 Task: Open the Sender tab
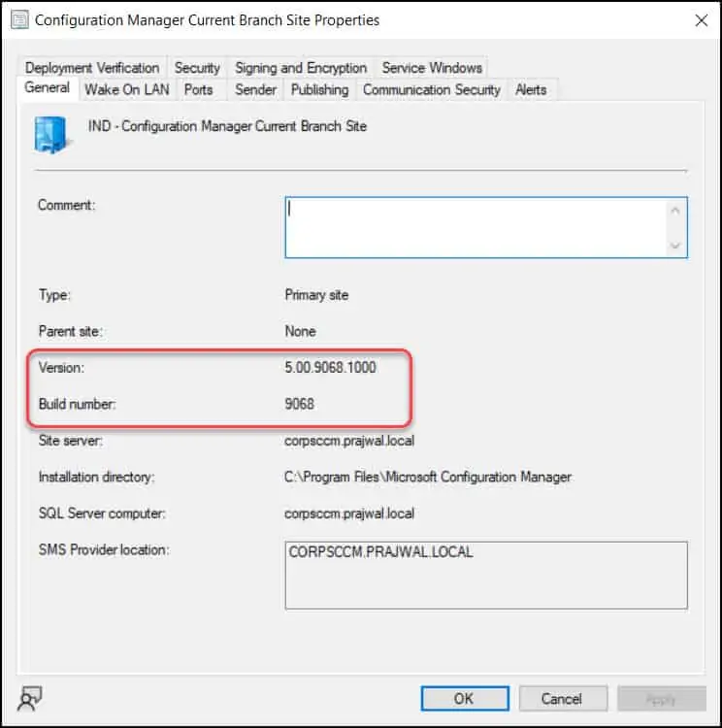point(255,89)
